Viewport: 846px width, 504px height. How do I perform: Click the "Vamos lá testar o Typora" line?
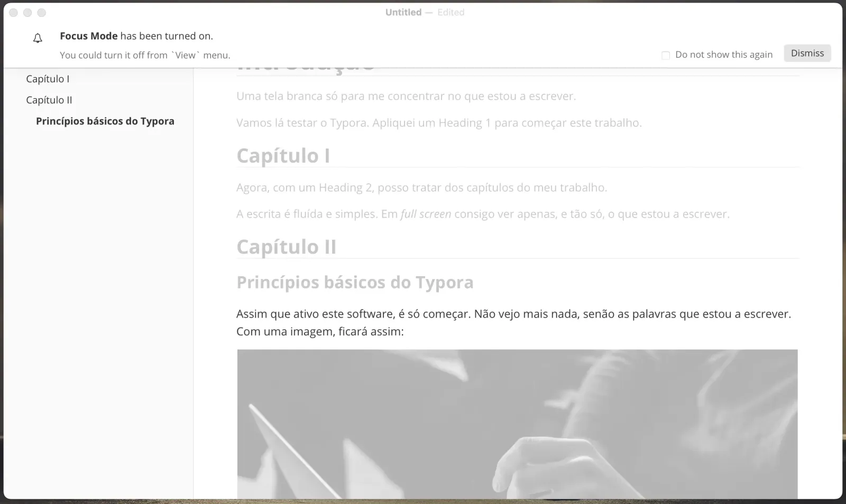pyautogui.click(x=438, y=122)
